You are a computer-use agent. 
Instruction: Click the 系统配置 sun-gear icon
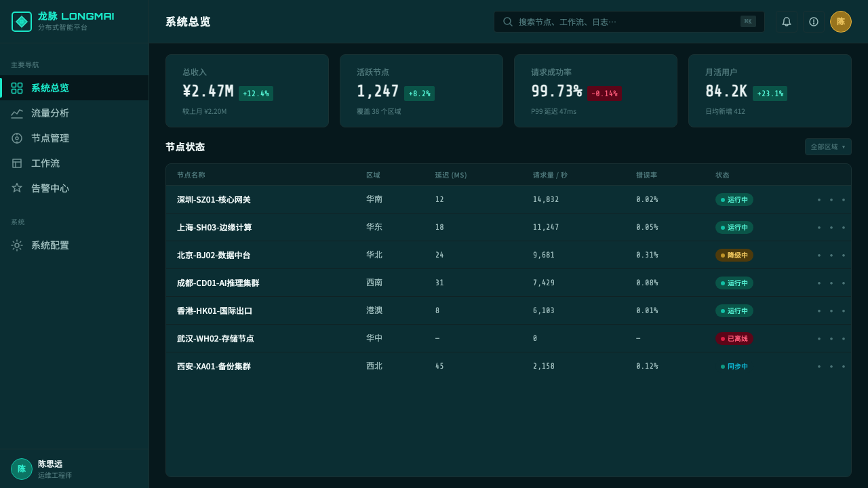click(x=17, y=245)
